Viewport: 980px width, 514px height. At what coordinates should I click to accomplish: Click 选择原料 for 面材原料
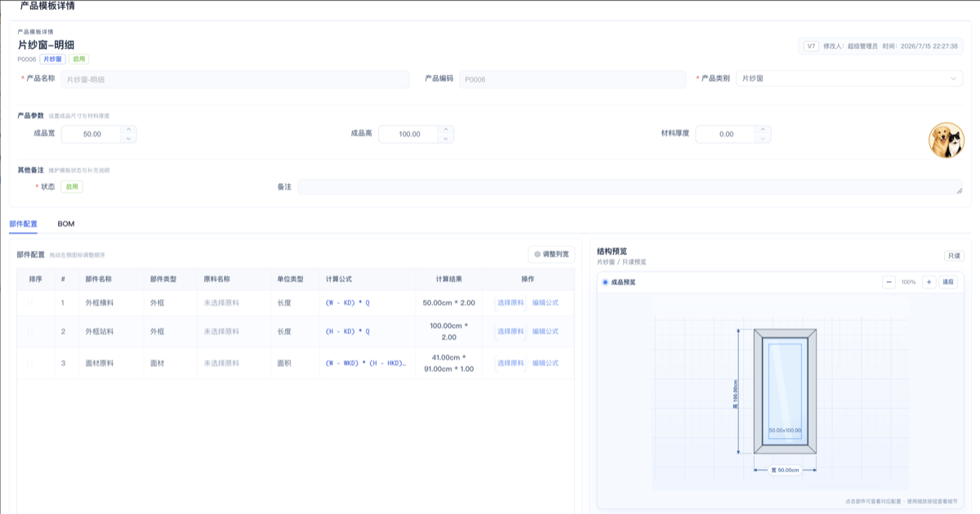coord(511,363)
